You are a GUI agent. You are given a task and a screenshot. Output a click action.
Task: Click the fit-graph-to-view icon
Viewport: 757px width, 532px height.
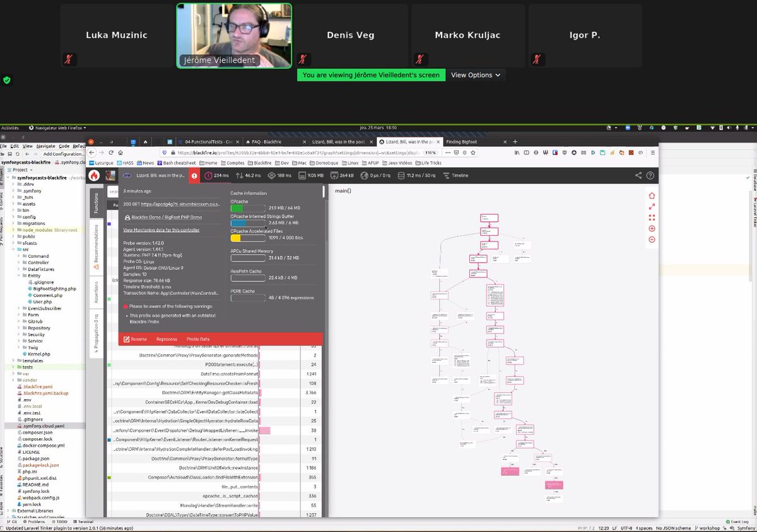652,217
